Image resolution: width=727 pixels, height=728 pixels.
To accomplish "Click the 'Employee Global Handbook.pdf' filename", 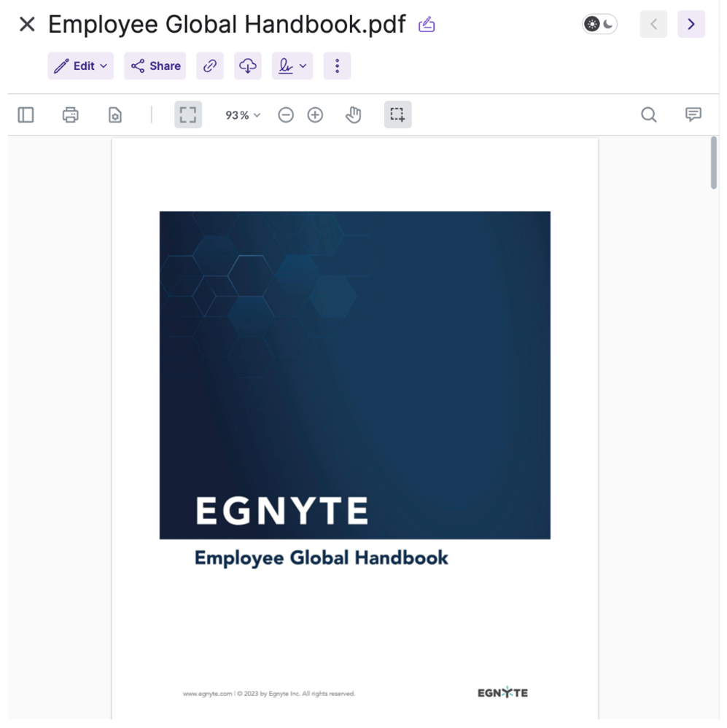I will pyautogui.click(x=227, y=24).
